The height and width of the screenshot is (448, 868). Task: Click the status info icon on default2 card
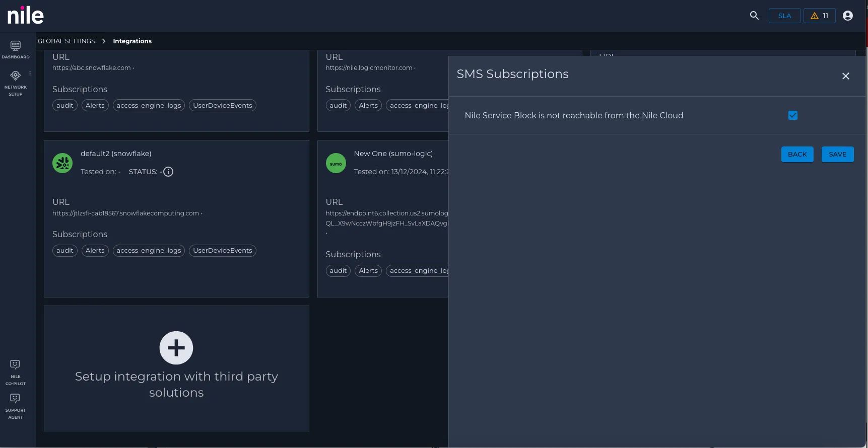click(168, 172)
